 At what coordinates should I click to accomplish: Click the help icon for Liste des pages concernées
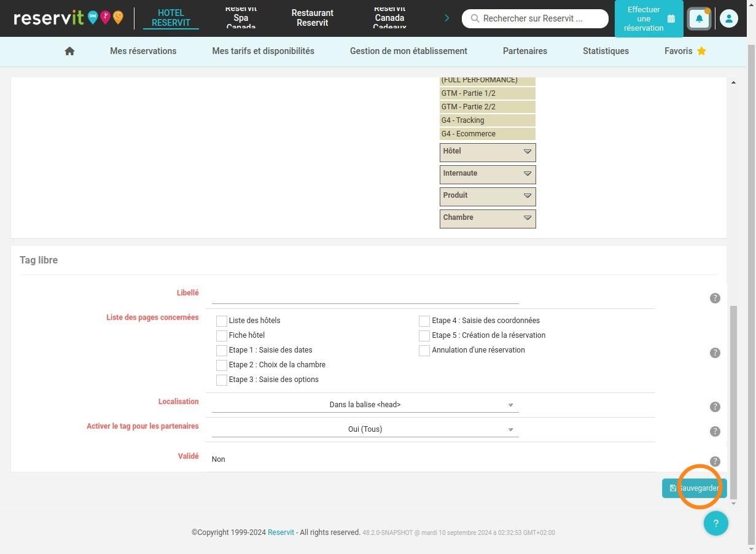(715, 353)
